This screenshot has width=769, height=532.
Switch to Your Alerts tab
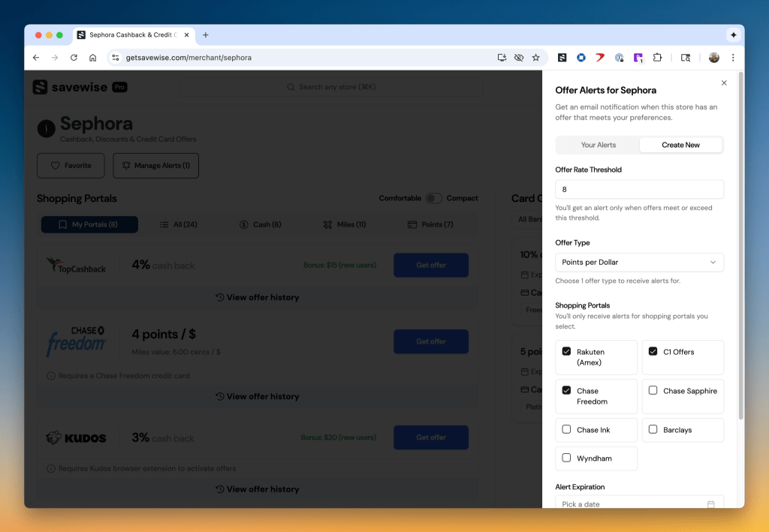tap(599, 145)
